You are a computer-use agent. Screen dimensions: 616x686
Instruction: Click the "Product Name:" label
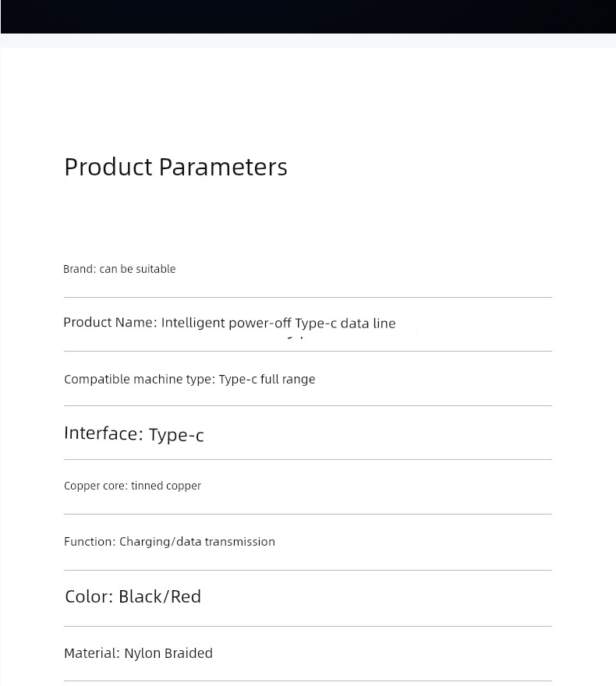coord(110,323)
